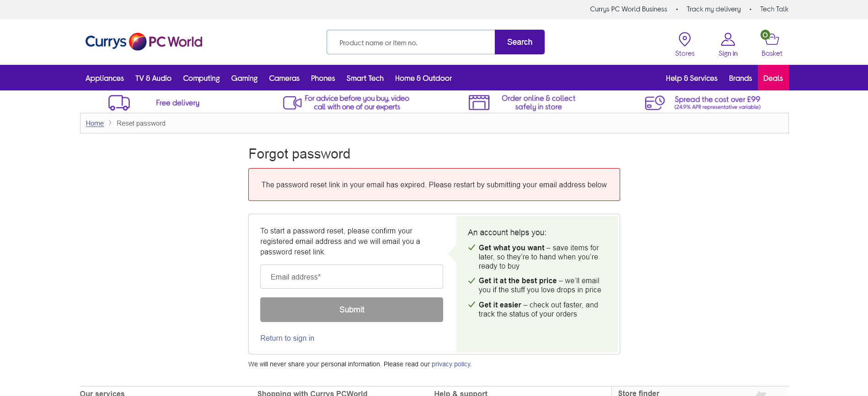The height and width of the screenshot is (396, 868).
Task: Open the Help & Services menu
Action: pos(691,78)
